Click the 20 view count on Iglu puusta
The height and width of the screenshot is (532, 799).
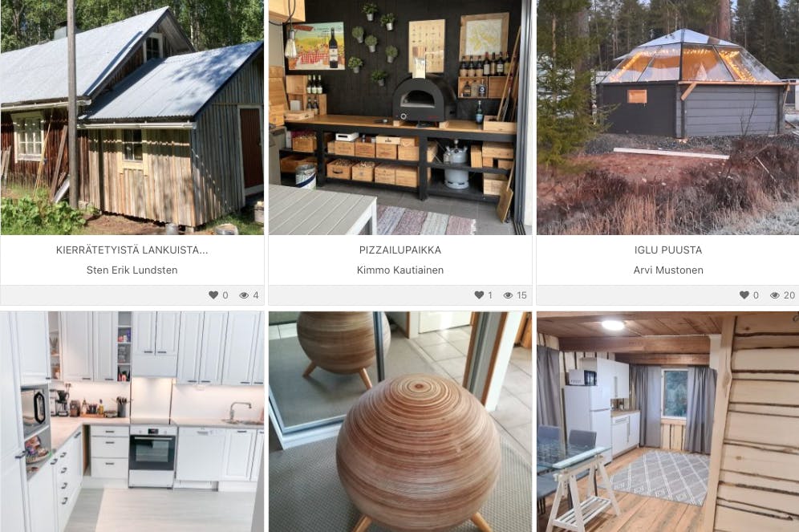(x=789, y=295)
